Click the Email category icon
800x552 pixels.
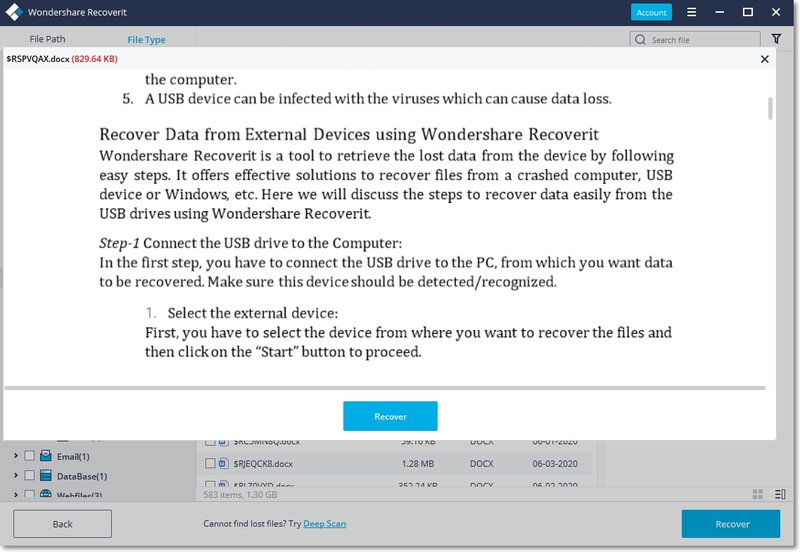click(46, 456)
